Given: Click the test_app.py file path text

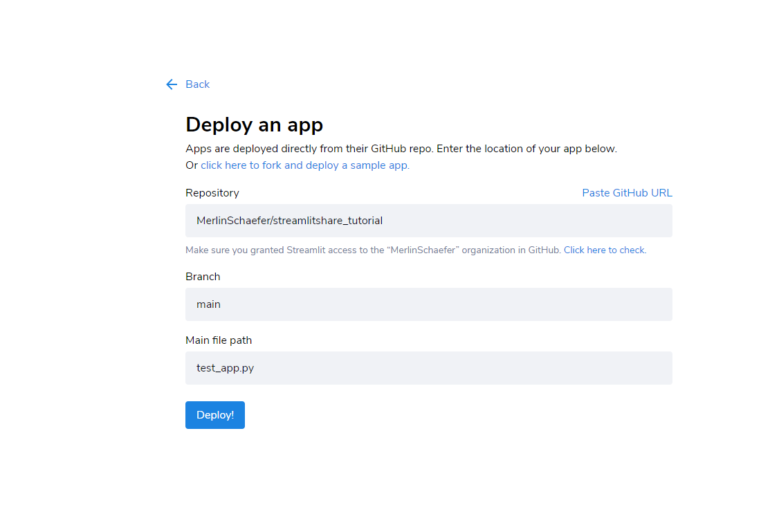Looking at the screenshot, I should point(225,368).
